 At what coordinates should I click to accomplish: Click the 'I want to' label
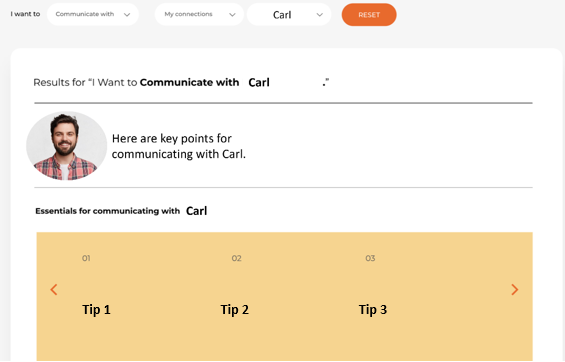point(25,14)
